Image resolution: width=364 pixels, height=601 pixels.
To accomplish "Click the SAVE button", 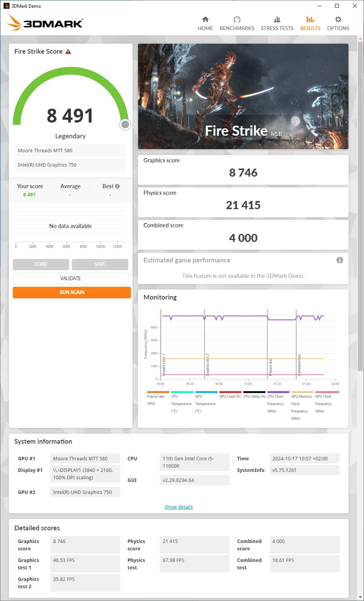I will click(x=100, y=264).
